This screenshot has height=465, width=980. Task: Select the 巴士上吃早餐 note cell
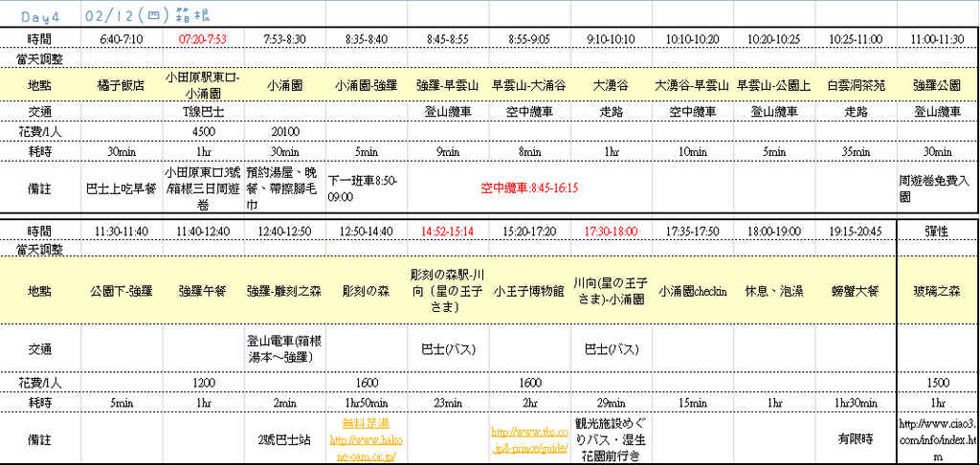click(x=122, y=187)
